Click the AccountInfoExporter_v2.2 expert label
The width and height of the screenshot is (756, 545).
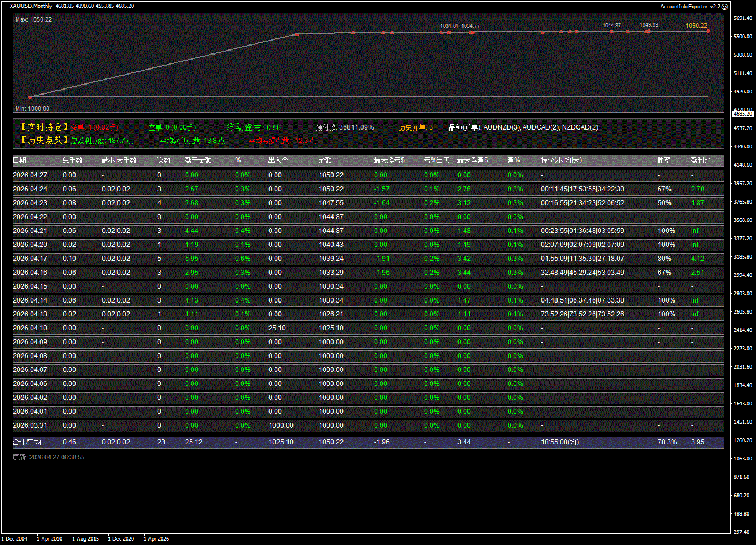click(690, 6)
